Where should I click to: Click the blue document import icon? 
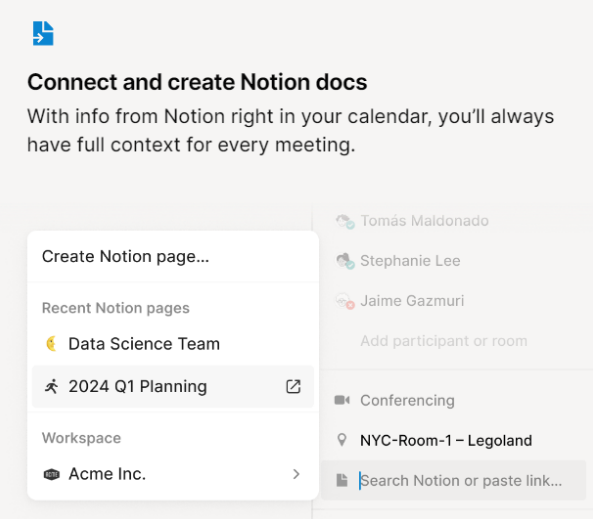(43, 34)
